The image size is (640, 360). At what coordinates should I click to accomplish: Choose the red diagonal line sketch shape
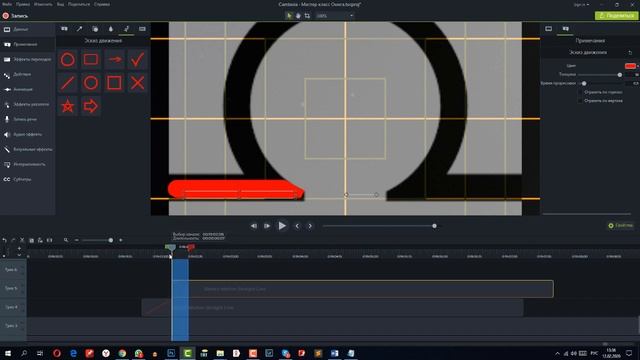(x=68, y=83)
